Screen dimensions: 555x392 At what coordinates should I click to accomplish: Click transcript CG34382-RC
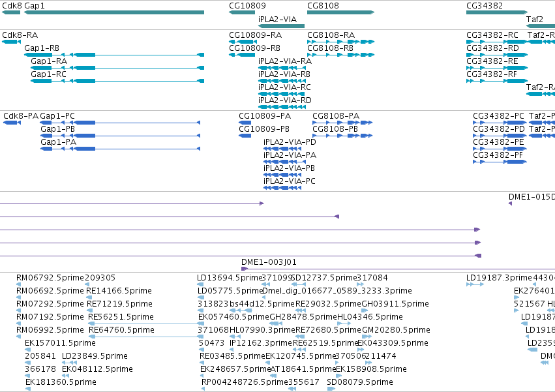pos(492,35)
